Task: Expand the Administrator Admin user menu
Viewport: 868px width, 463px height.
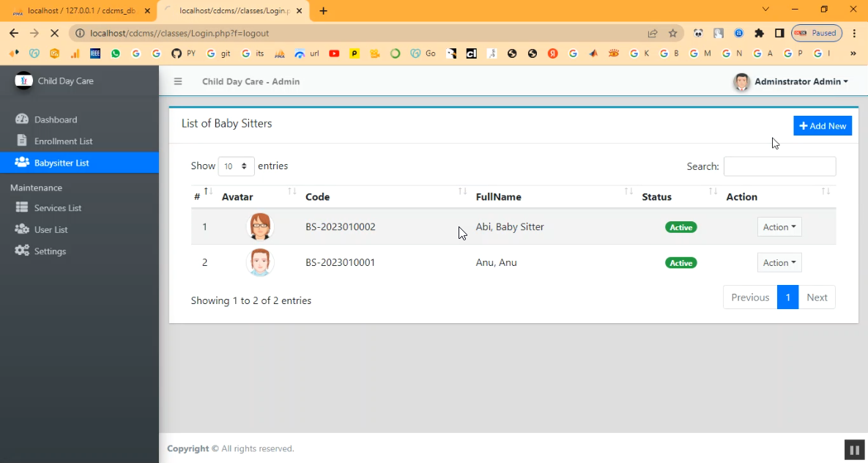Action: point(791,81)
